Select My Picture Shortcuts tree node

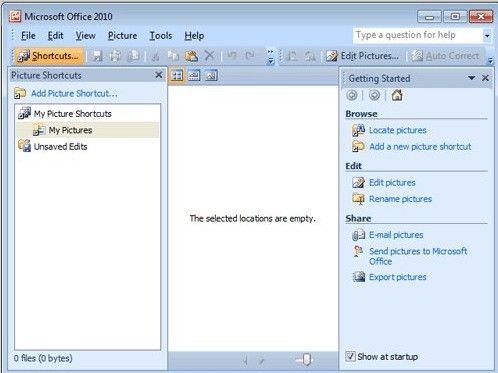(x=72, y=114)
